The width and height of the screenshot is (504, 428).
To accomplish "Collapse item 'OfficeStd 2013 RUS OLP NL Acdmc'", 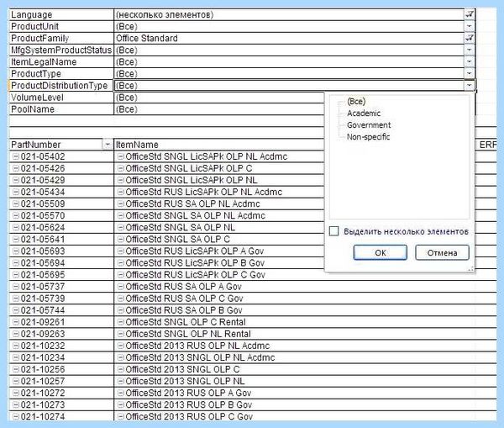I will [120, 346].
